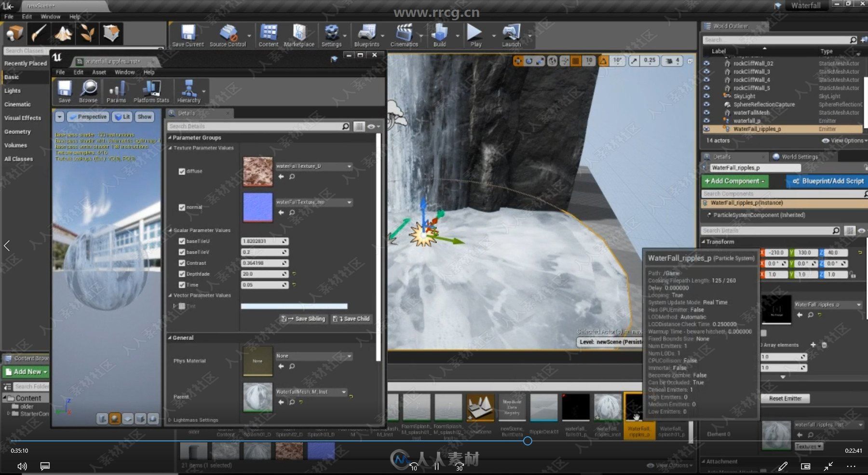Save the material instance asset
The width and height of the screenshot is (868, 475).
[x=65, y=92]
